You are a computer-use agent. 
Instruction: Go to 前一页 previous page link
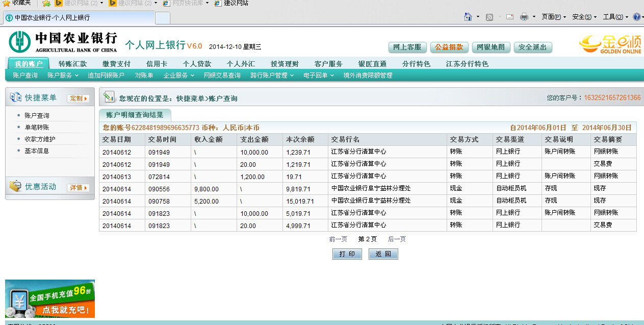click(338, 239)
